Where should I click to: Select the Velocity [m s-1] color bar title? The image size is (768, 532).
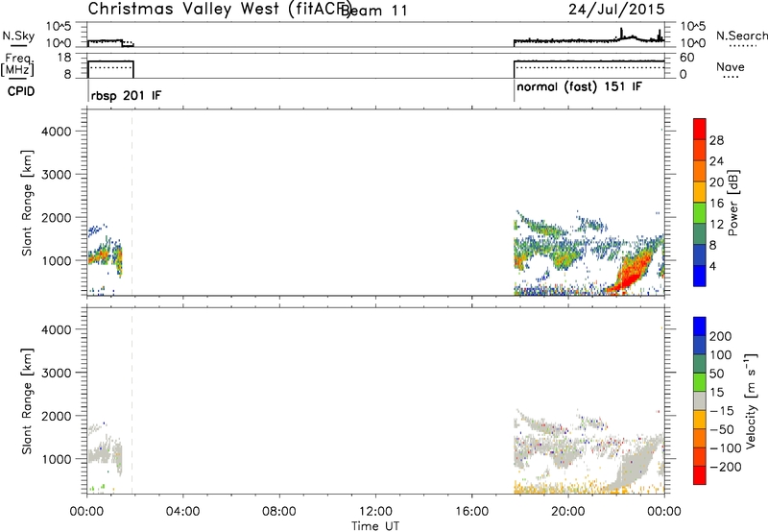[751, 400]
